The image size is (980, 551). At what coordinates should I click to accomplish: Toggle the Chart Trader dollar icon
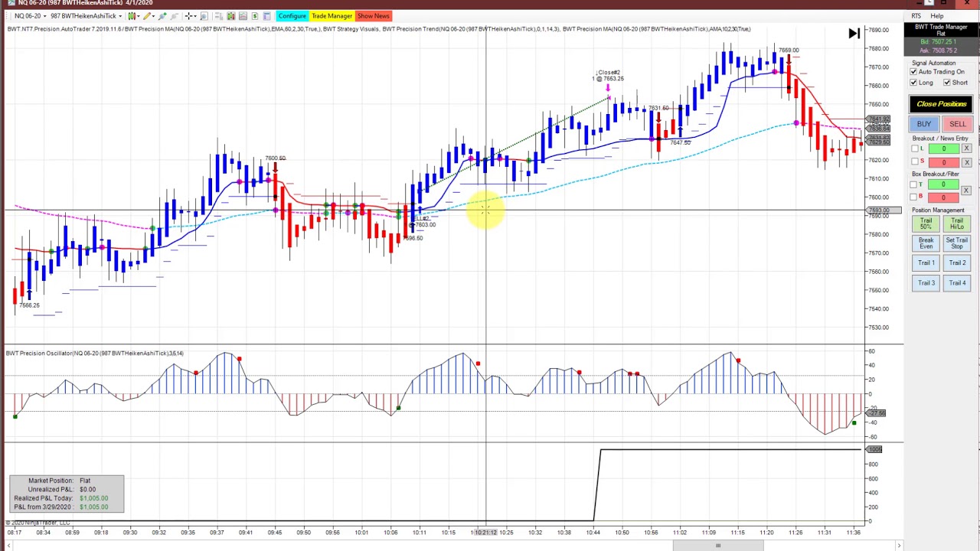click(255, 16)
